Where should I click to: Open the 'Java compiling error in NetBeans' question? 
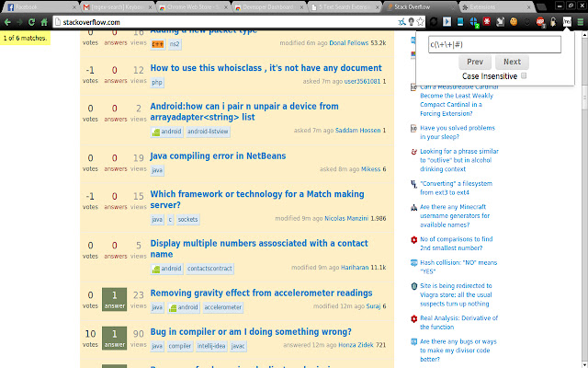(218, 155)
